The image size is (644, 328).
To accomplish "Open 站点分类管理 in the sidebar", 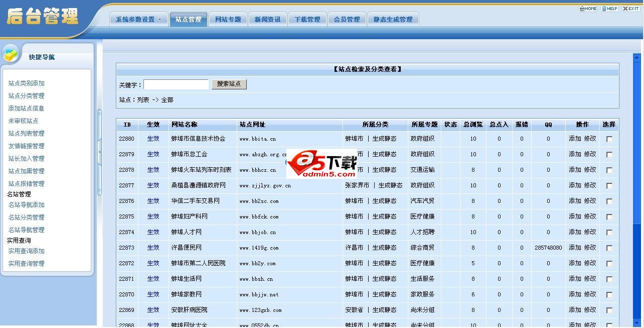I will coord(27,96).
